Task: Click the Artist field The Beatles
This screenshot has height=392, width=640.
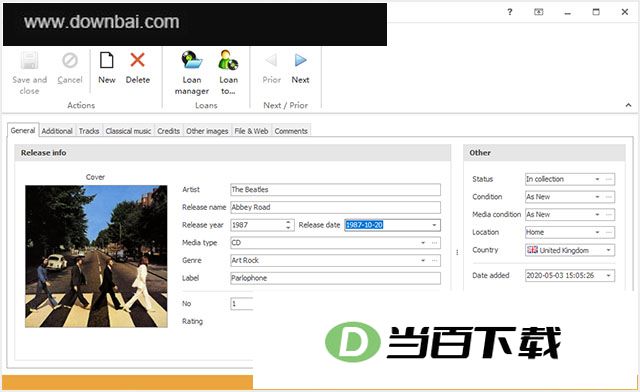Action: click(x=335, y=189)
